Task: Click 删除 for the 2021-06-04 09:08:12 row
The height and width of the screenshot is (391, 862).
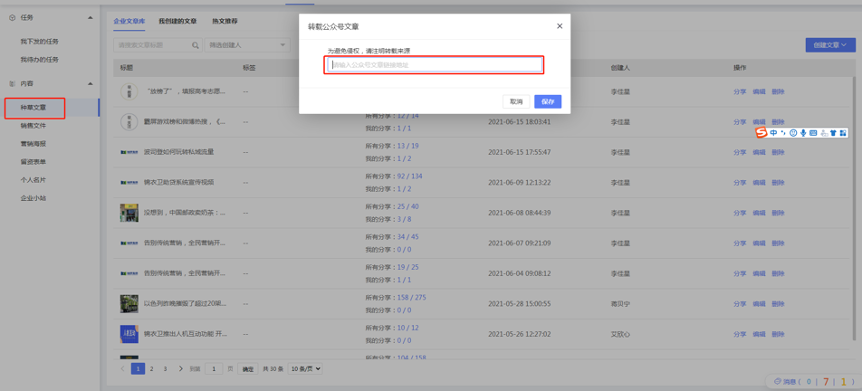Action: [778, 273]
